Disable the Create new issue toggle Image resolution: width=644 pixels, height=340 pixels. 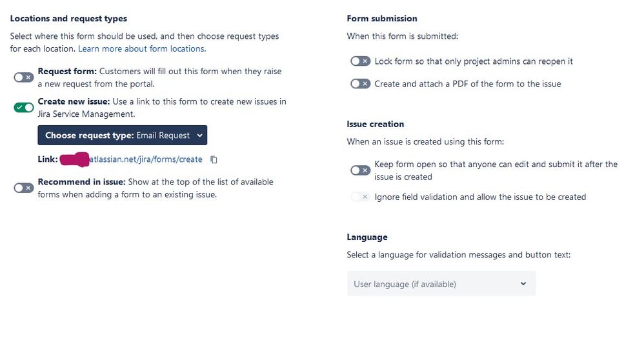pos(23,108)
